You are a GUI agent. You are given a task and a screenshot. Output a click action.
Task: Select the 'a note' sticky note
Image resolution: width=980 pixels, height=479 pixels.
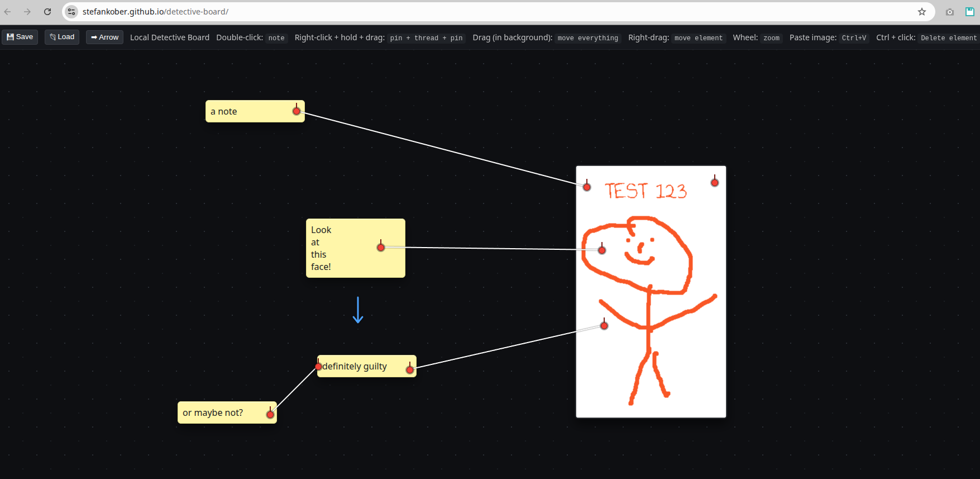click(255, 111)
